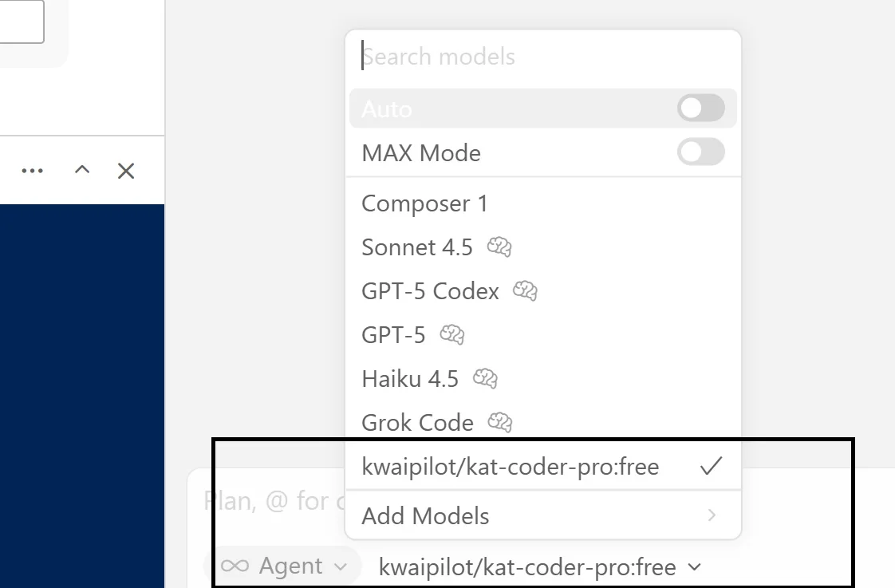Click the brain icon next to Grok Code

[x=499, y=422]
